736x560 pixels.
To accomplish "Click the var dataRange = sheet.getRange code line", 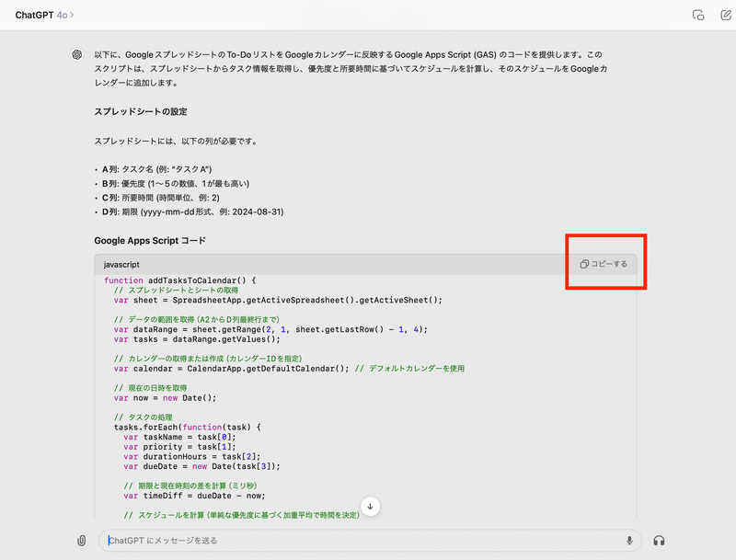I will [270, 329].
